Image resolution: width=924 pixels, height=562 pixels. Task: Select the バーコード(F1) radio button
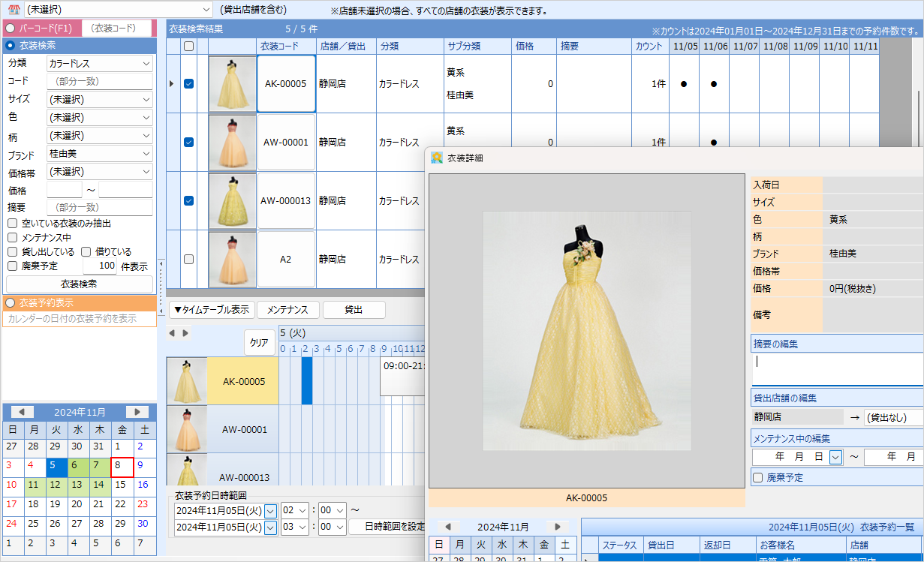point(11,28)
